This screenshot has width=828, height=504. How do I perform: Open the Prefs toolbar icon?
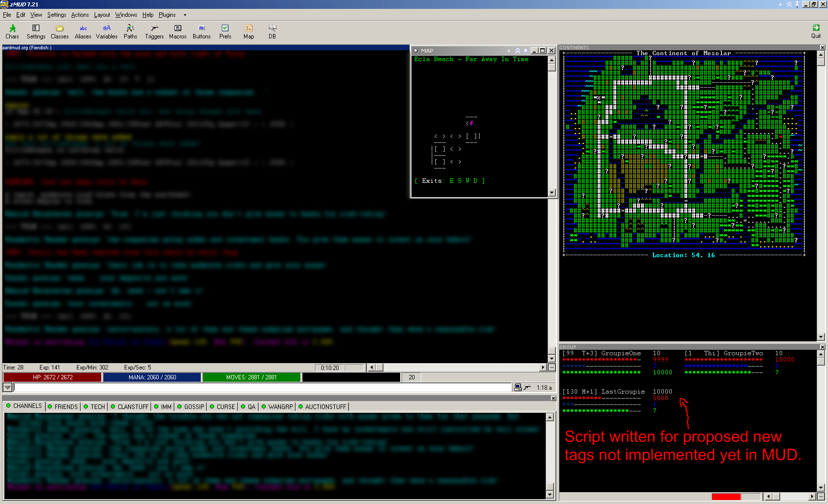(225, 32)
